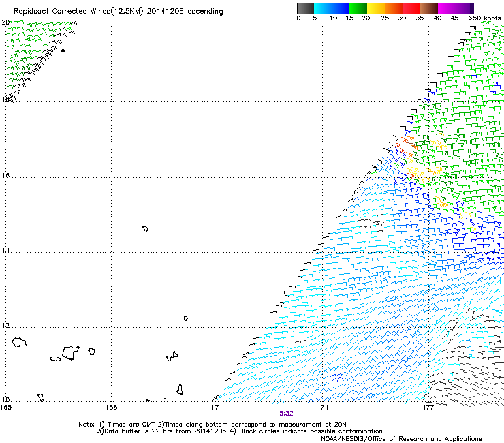The image size is (504, 443).
Task: Click the '171' longitude axis label
Action: (x=217, y=408)
